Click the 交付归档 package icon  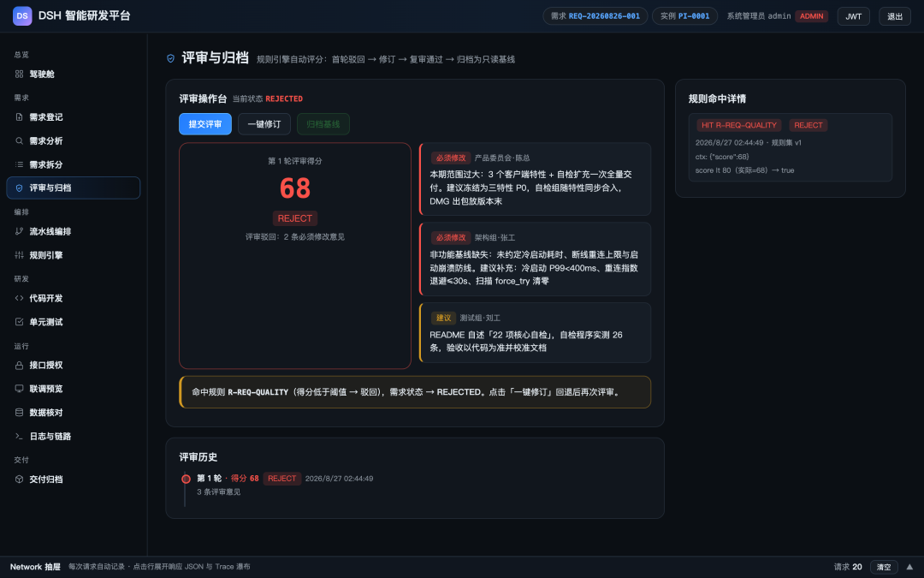[20, 480]
